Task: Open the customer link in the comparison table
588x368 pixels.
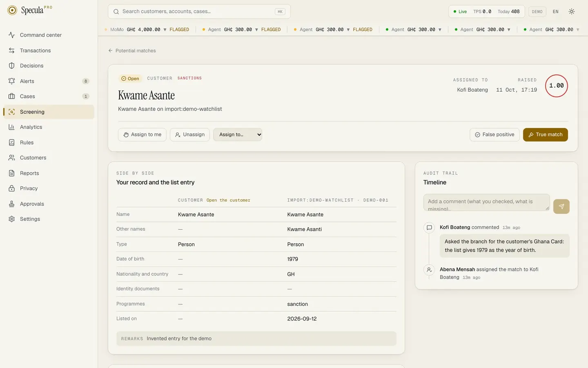Action: coord(228,200)
